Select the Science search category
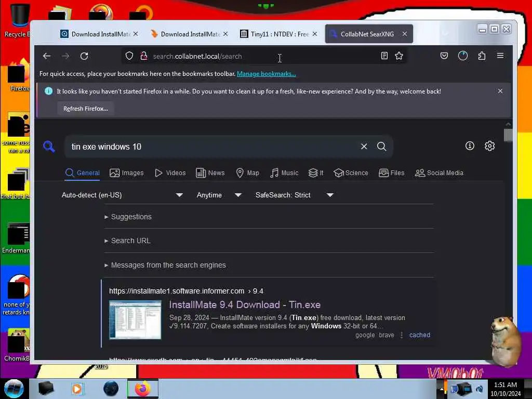The image size is (532, 399). pyautogui.click(x=351, y=172)
